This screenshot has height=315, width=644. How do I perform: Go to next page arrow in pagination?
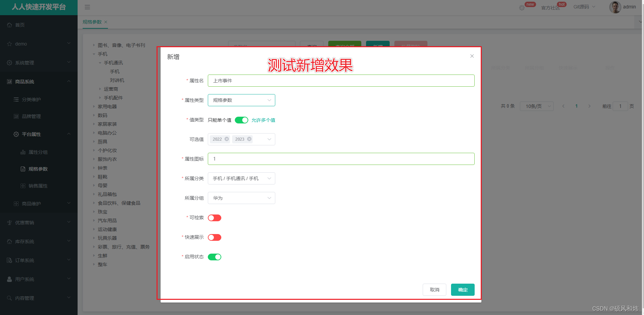[x=589, y=106]
